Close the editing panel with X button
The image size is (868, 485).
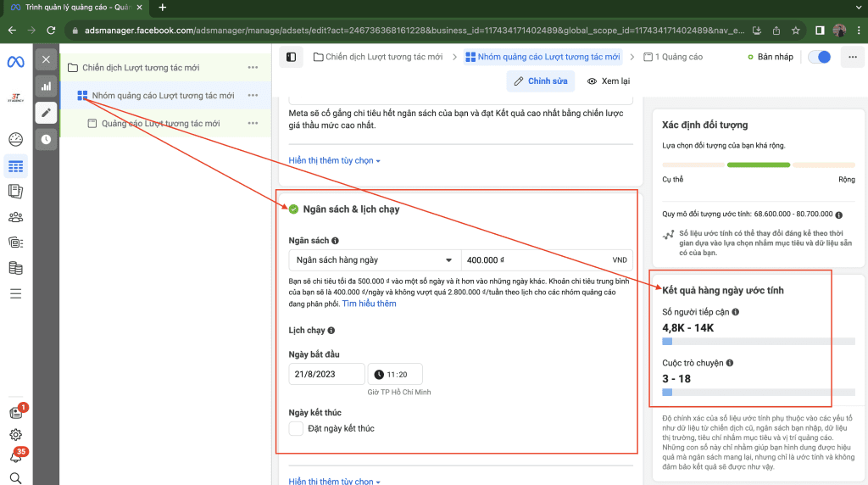(x=46, y=59)
